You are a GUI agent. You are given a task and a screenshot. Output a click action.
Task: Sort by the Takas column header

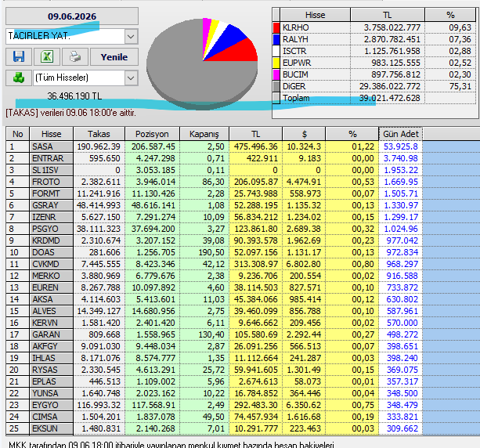[99, 134]
